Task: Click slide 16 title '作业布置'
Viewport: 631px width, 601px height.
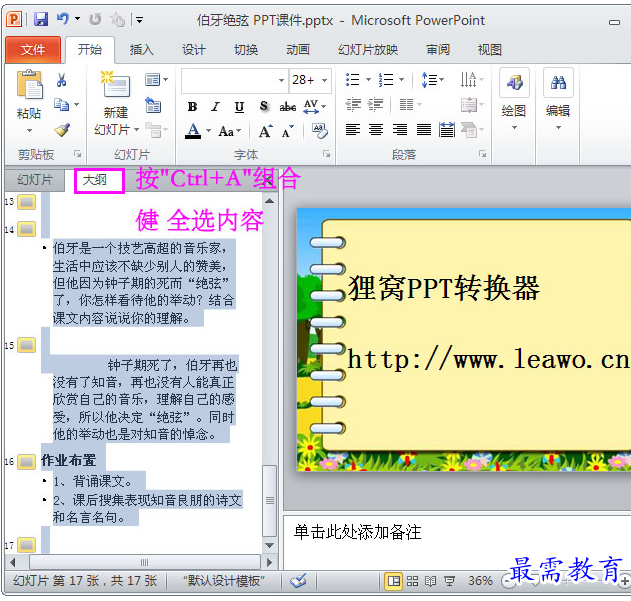Action: (68, 460)
